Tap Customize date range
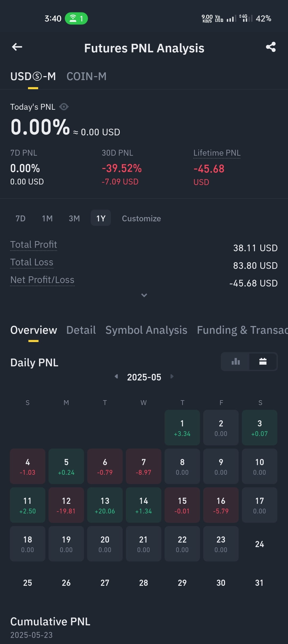Screen dimensions: 288x644 pos(141,218)
